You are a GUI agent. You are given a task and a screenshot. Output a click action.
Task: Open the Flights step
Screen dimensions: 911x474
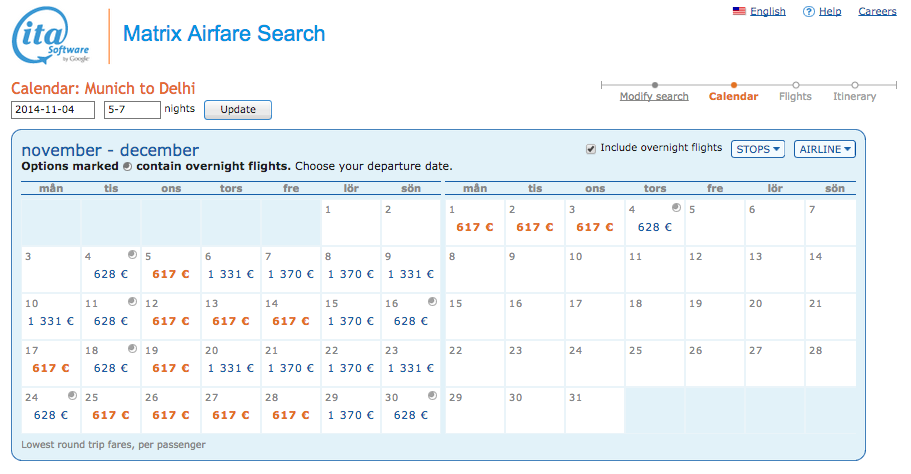point(795,97)
